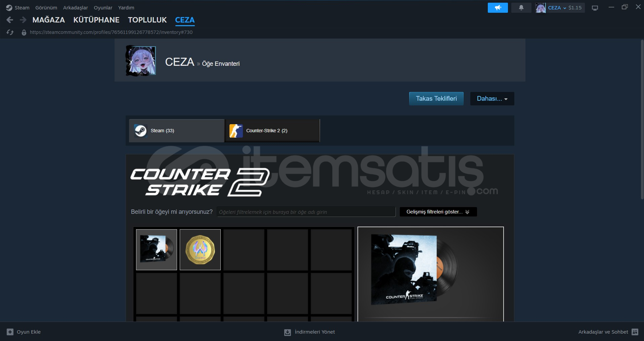Click the inventory URL address text
Screen dimensions: 644x341
coord(111,32)
